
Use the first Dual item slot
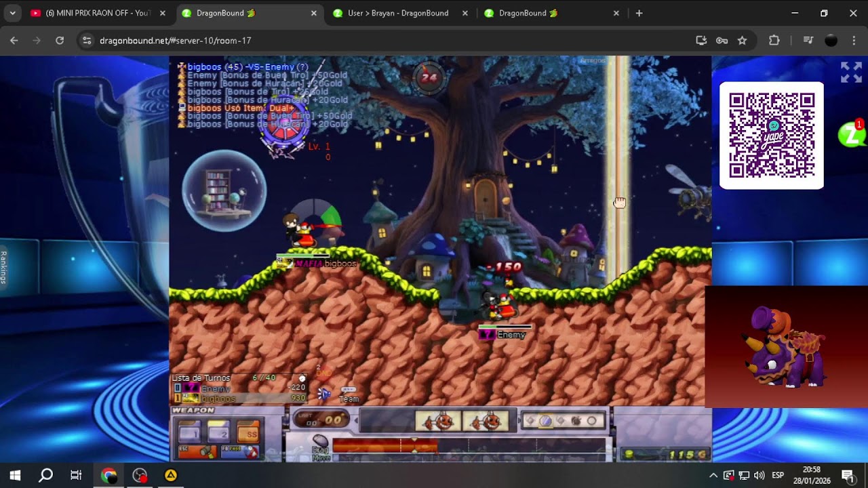[x=438, y=421]
